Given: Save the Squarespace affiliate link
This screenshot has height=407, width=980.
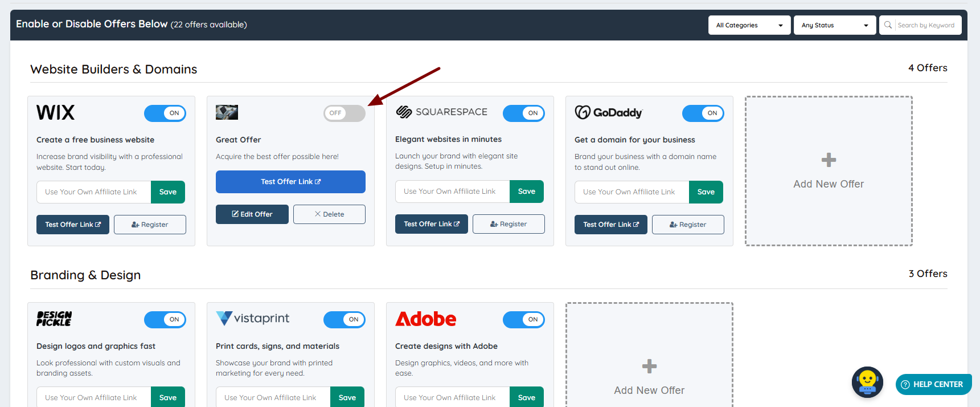Looking at the screenshot, I should pyautogui.click(x=527, y=192).
